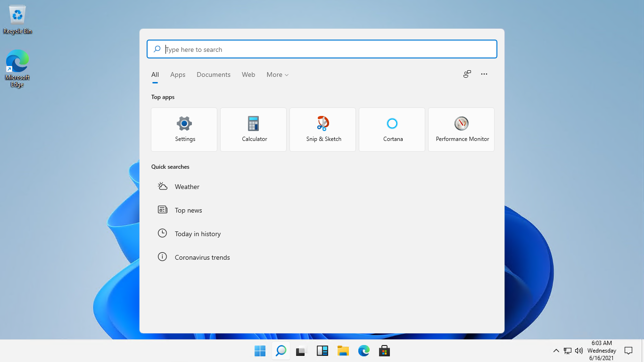Switch to the Documents tab
Image resolution: width=644 pixels, height=362 pixels.
tap(214, 74)
